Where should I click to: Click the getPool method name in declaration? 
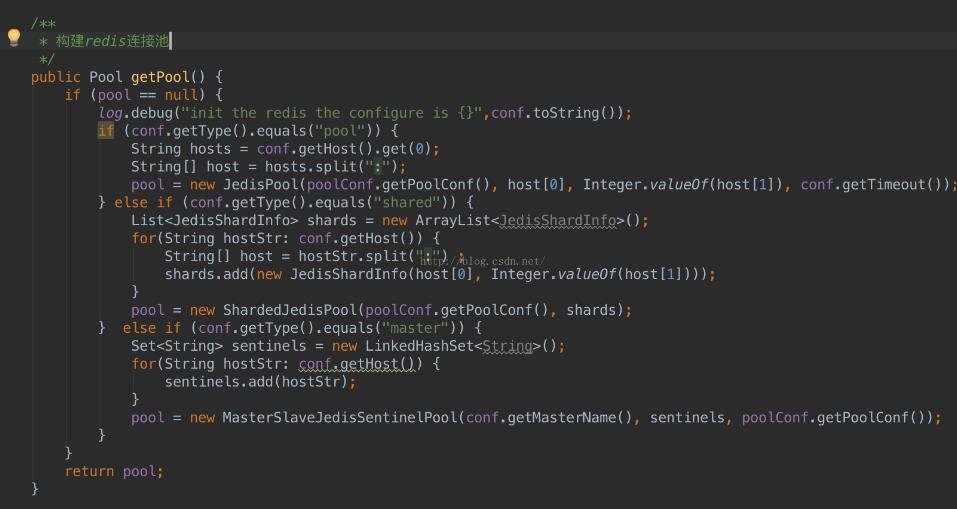click(160, 77)
